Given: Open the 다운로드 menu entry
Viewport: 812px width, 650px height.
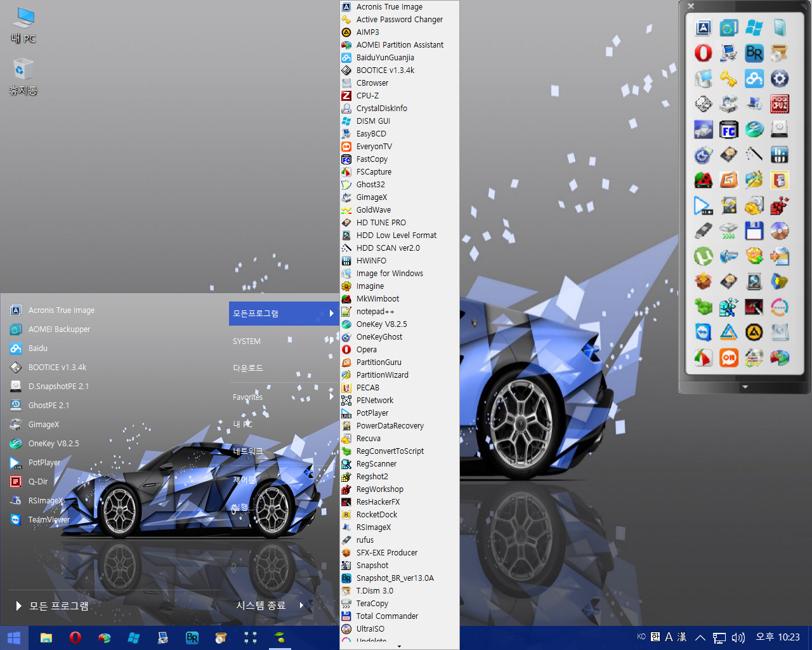Looking at the screenshot, I should click(248, 368).
